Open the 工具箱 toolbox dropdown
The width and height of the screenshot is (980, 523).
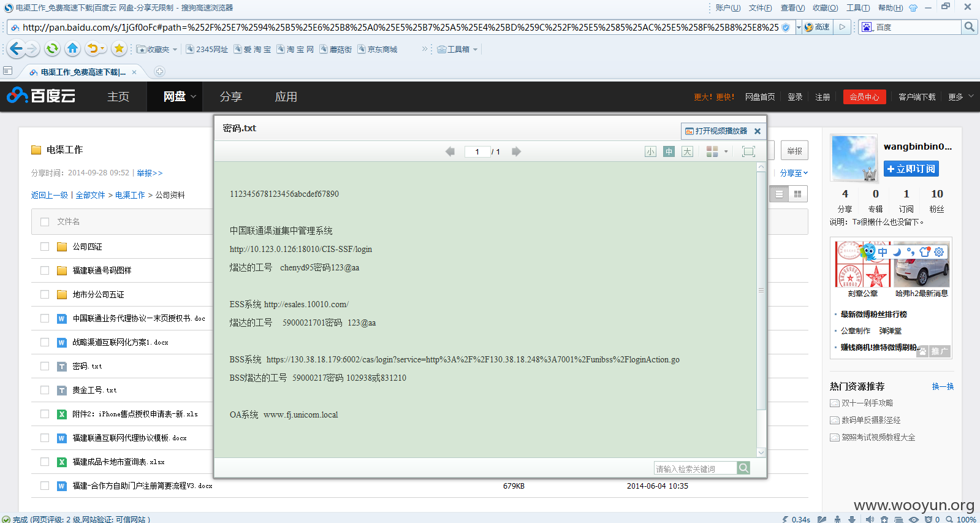pyautogui.click(x=457, y=49)
